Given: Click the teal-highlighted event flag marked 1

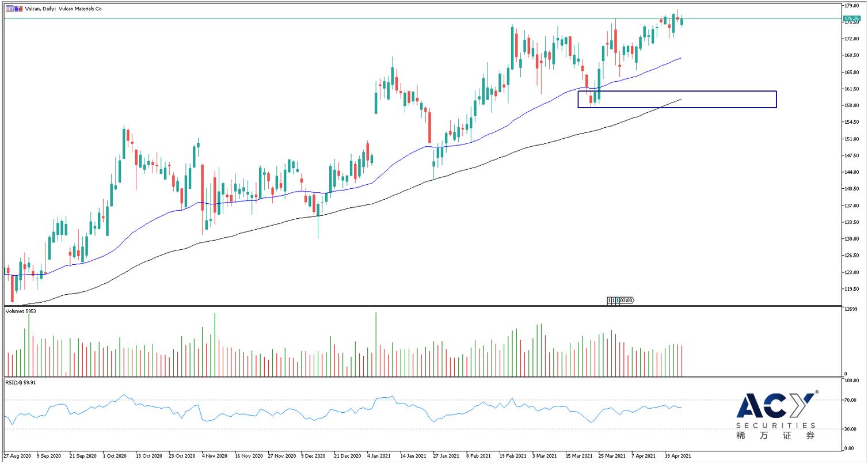Looking at the screenshot, I should click(x=617, y=300).
